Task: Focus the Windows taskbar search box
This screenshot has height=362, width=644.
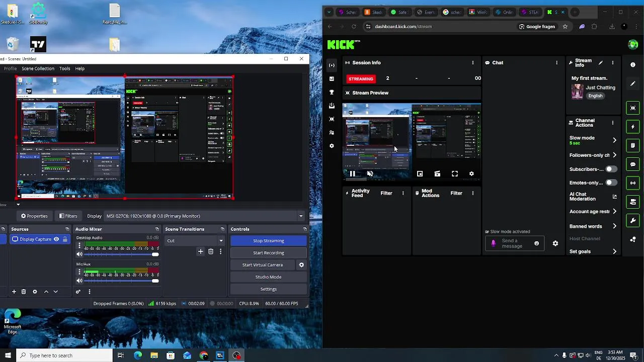Action: [x=64, y=355]
